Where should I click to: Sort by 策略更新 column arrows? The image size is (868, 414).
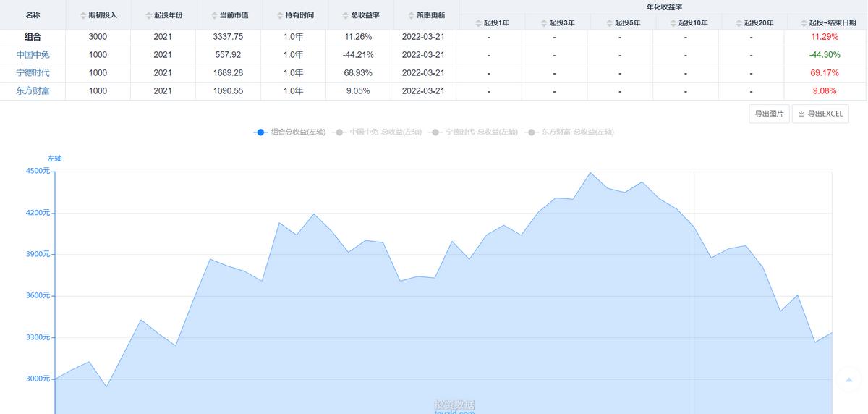tap(411, 15)
